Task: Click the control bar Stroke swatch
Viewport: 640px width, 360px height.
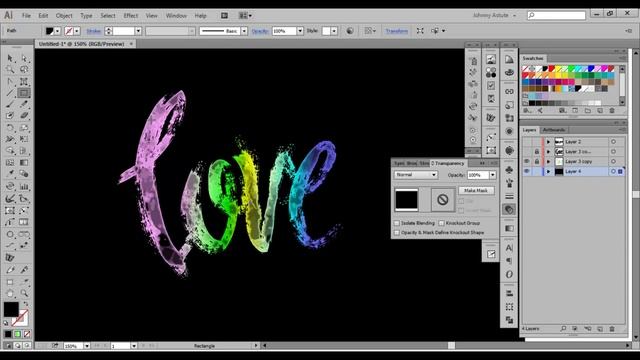Action: (x=69, y=31)
